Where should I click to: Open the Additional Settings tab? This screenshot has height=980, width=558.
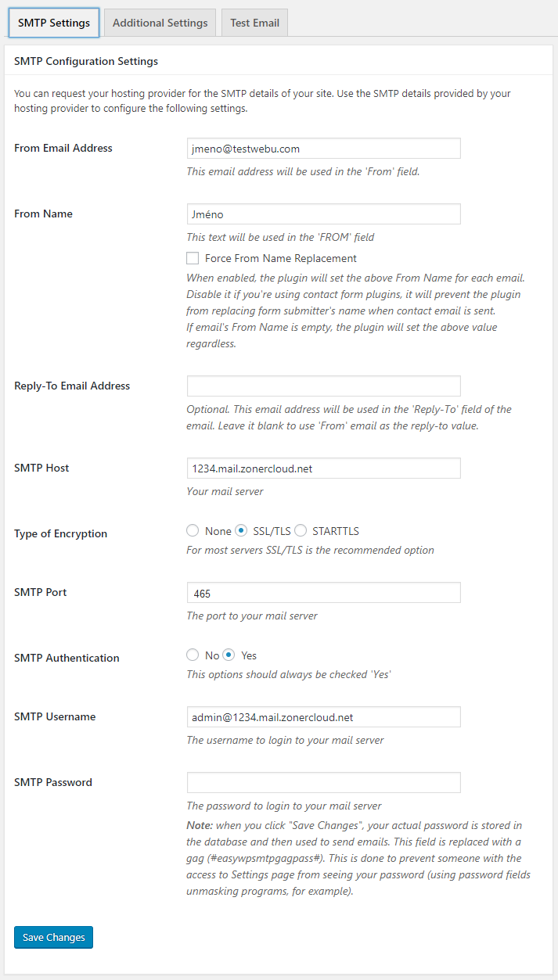tap(160, 23)
